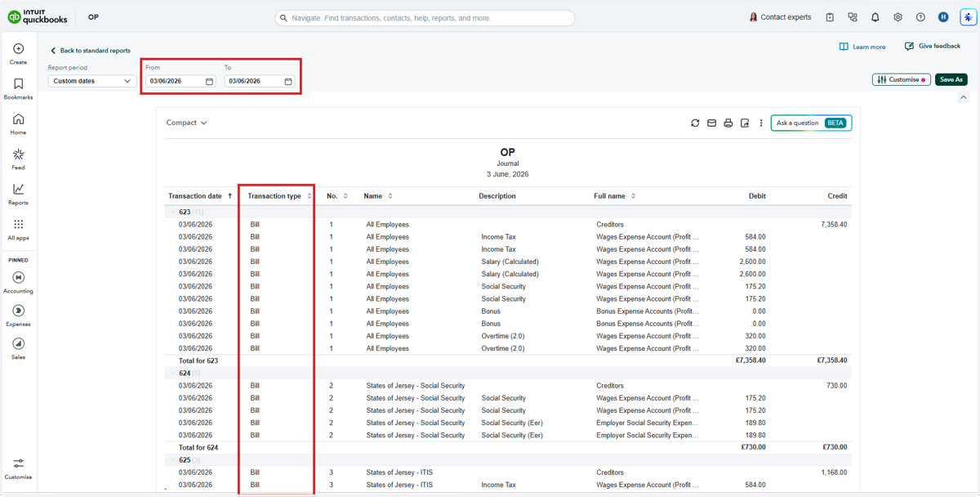Click Ask a question BETA button
Viewport: 980px width, 497px height.
pos(811,123)
